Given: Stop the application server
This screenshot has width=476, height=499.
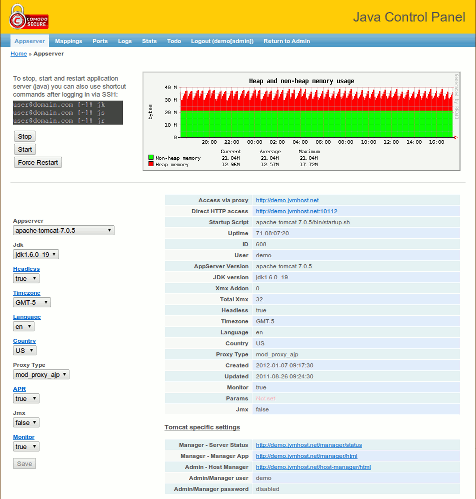Looking at the screenshot, I should (x=25, y=136).
